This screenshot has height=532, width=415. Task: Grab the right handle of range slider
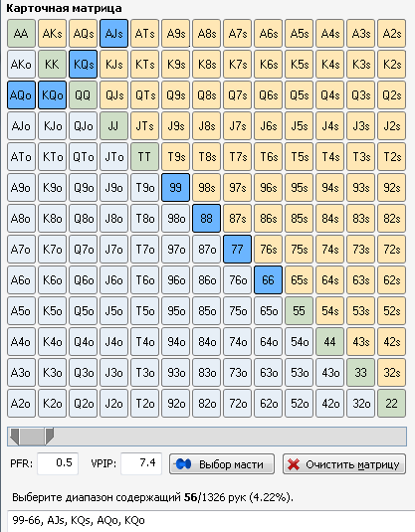coord(49,437)
